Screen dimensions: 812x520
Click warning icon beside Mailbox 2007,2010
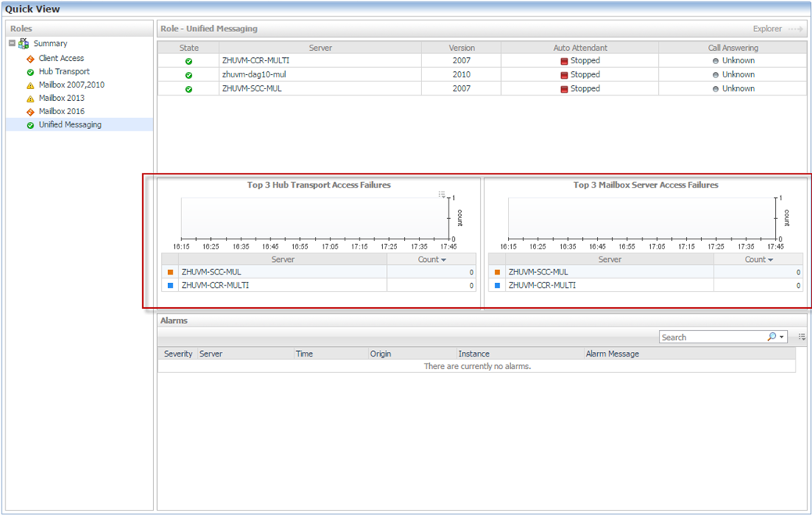[30, 85]
